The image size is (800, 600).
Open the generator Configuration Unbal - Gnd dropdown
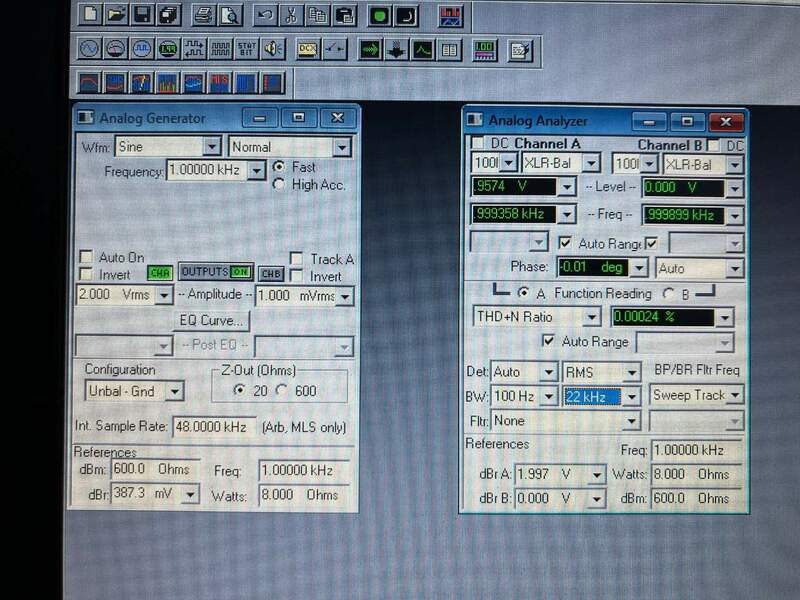click(x=174, y=391)
